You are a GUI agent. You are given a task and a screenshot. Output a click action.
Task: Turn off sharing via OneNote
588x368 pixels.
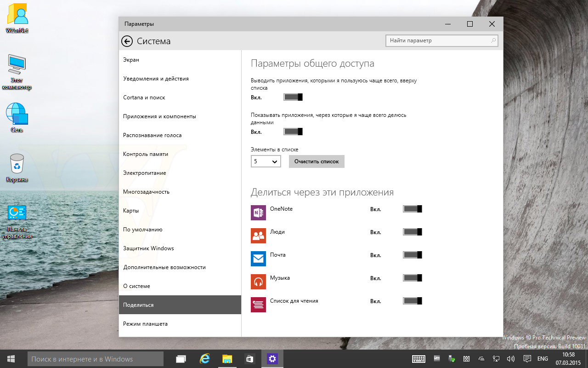(x=413, y=209)
